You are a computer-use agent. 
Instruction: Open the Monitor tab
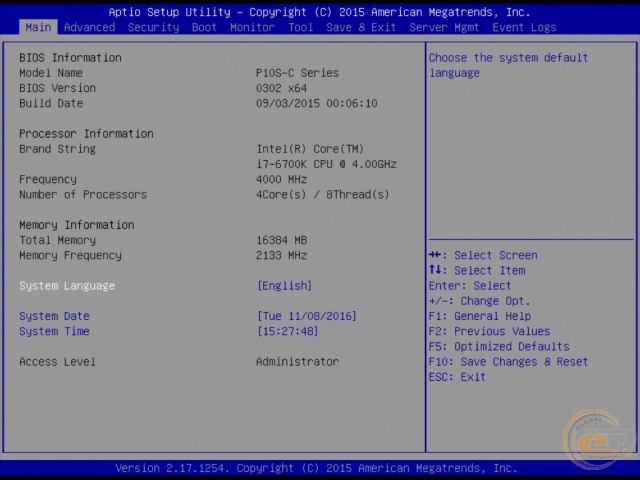[x=252, y=27]
